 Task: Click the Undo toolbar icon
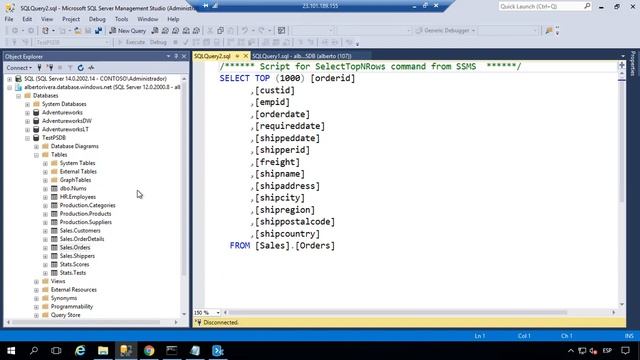point(244,31)
